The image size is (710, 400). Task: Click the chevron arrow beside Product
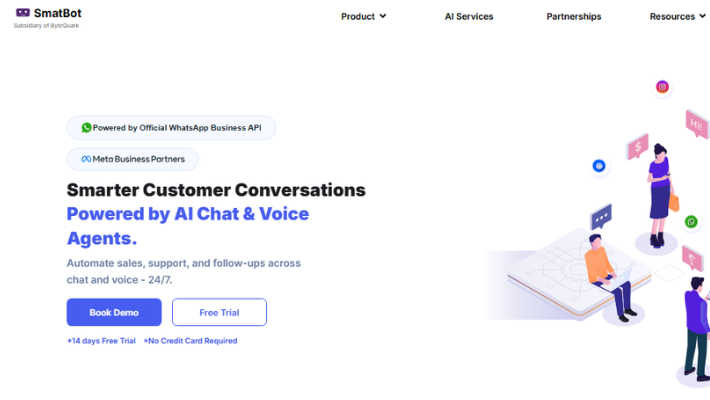click(x=383, y=16)
